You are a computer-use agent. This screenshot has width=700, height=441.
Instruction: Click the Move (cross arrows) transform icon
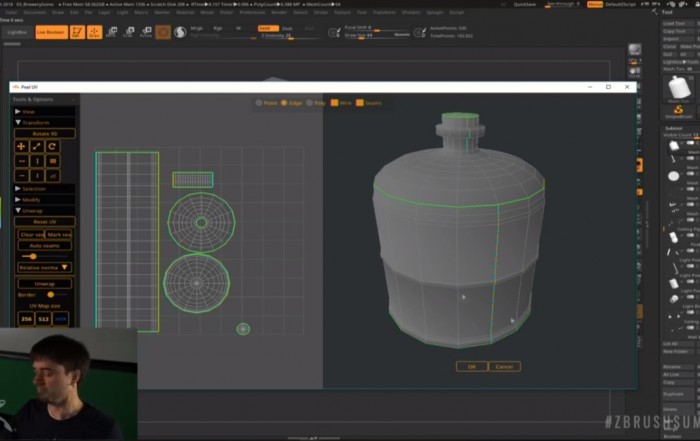coord(22,146)
